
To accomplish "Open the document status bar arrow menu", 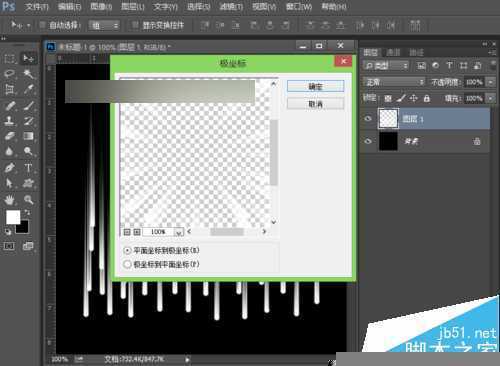I will point(187,359).
